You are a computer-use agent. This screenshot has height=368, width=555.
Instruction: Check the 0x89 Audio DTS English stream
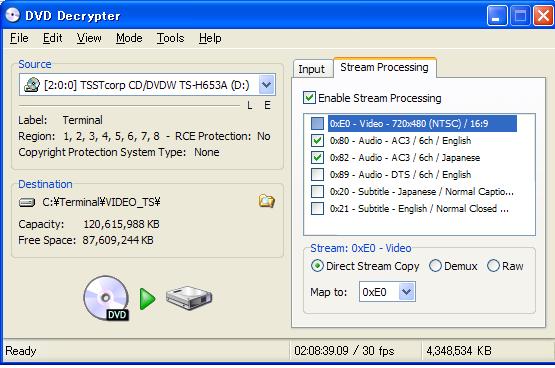point(317,174)
